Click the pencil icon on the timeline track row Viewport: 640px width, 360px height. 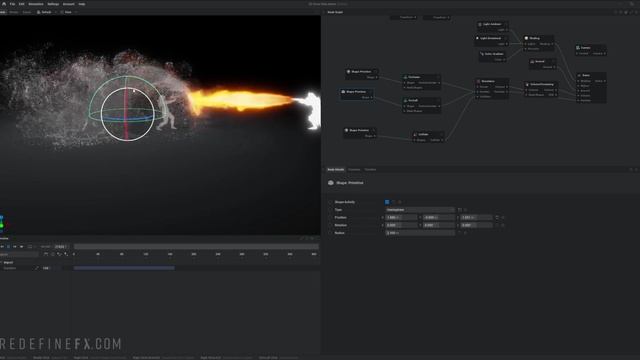(x=37, y=268)
